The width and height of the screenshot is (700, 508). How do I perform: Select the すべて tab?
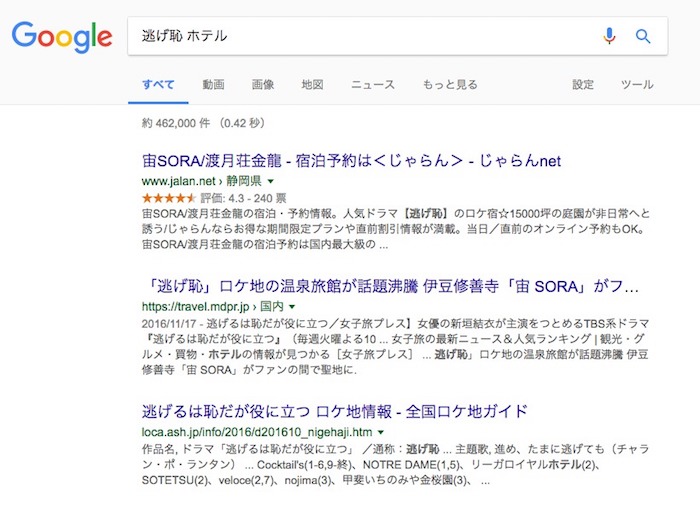pos(158,85)
